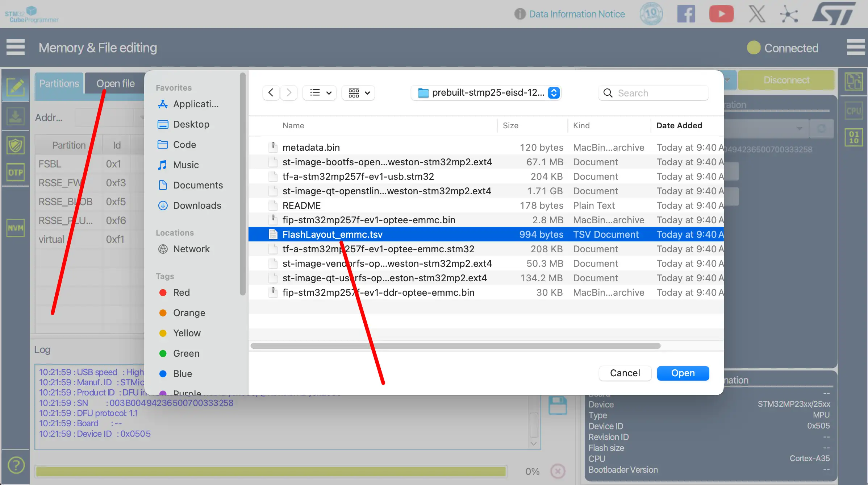This screenshot has width=868, height=485.
Task: Open the YouTube icon in header
Action: click(721, 14)
